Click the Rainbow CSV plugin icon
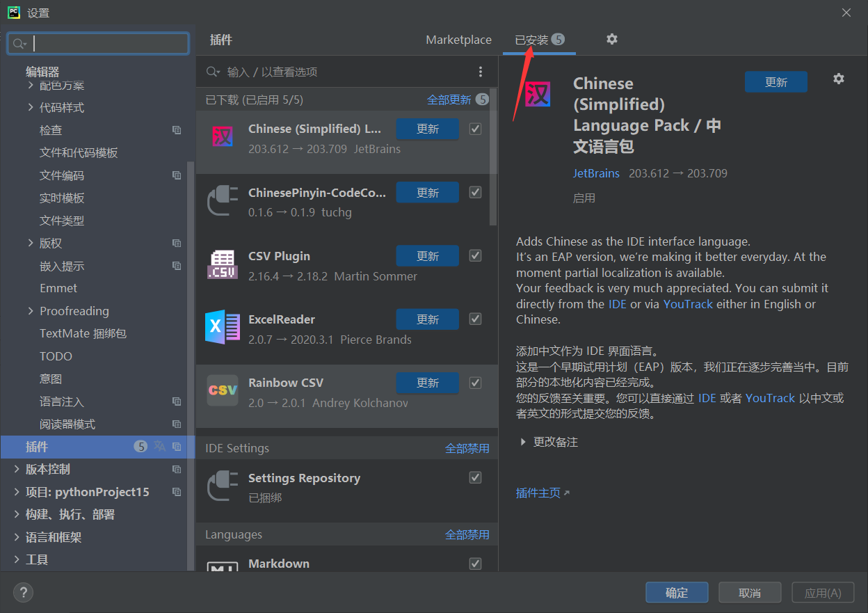 [x=223, y=390]
